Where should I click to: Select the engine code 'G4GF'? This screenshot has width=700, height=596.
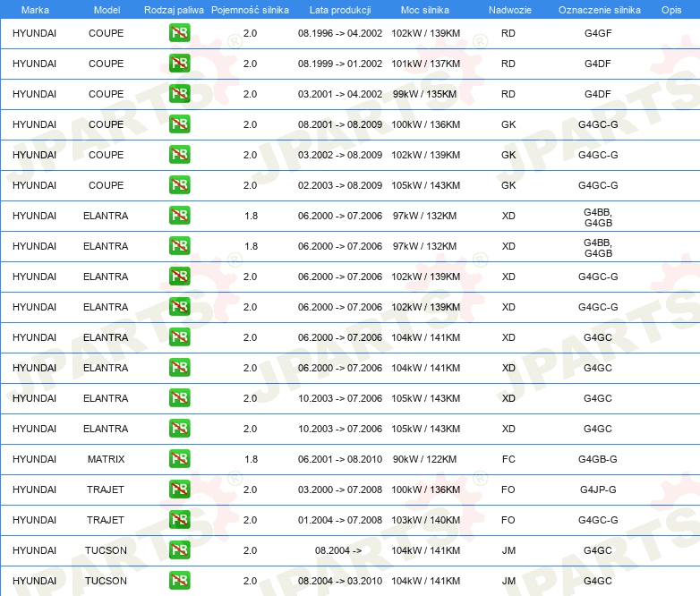(598, 33)
